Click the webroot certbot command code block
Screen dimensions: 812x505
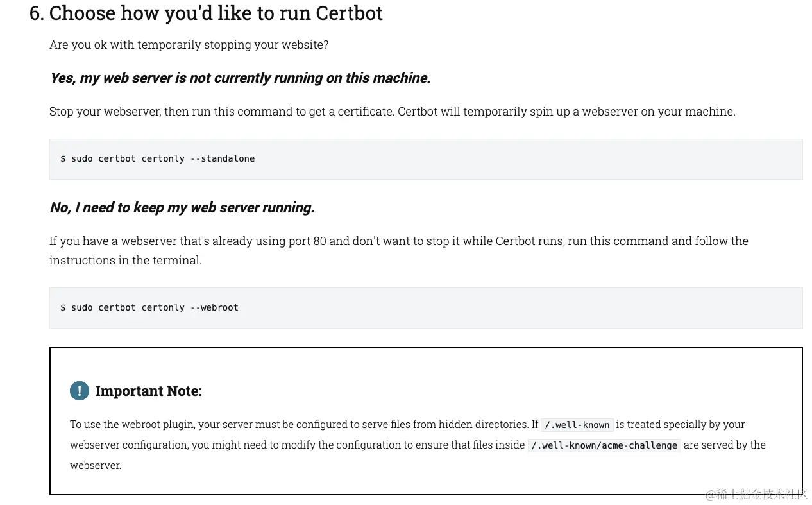click(x=426, y=307)
